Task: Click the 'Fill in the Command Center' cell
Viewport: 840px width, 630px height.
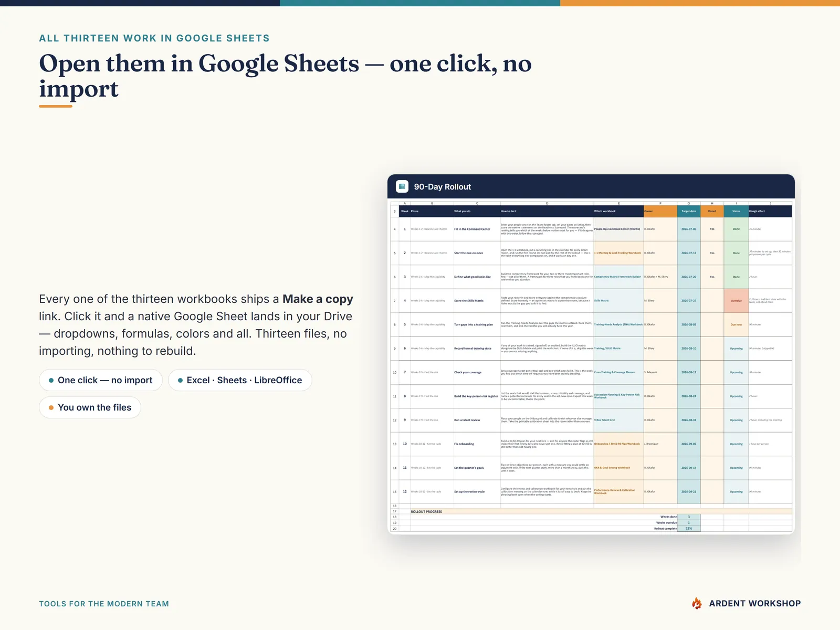Action: pyautogui.click(x=477, y=229)
